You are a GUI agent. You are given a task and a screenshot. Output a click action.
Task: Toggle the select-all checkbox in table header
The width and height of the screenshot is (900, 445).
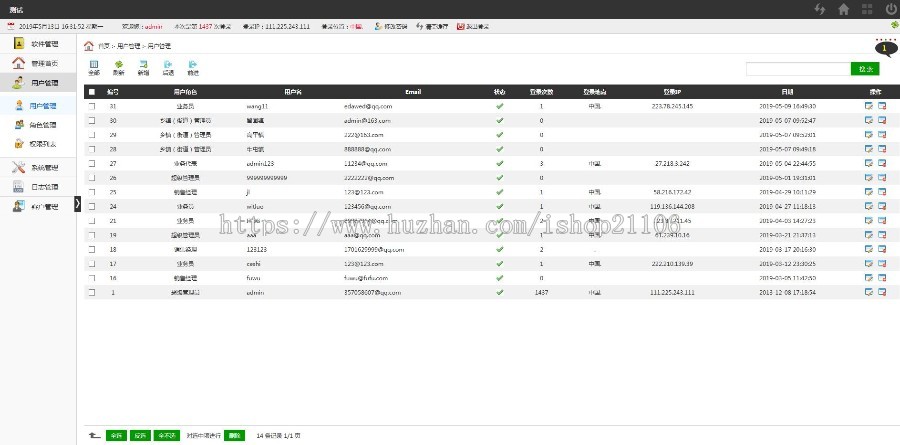coord(92,92)
